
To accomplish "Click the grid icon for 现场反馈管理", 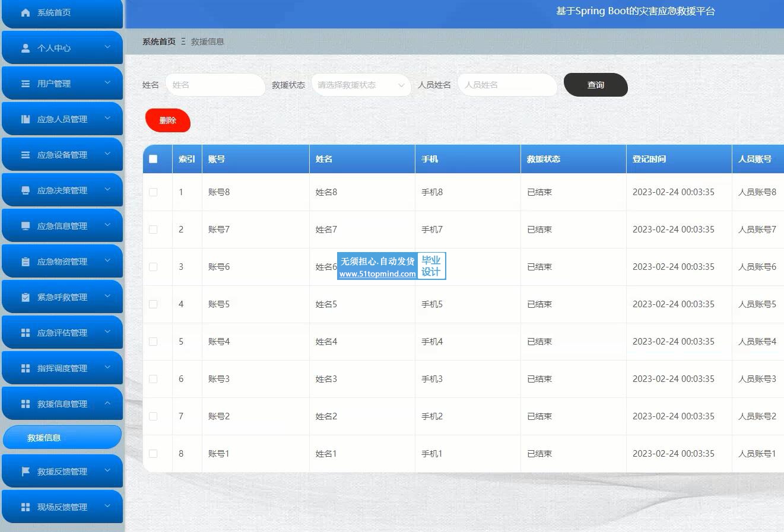I will coord(26,507).
